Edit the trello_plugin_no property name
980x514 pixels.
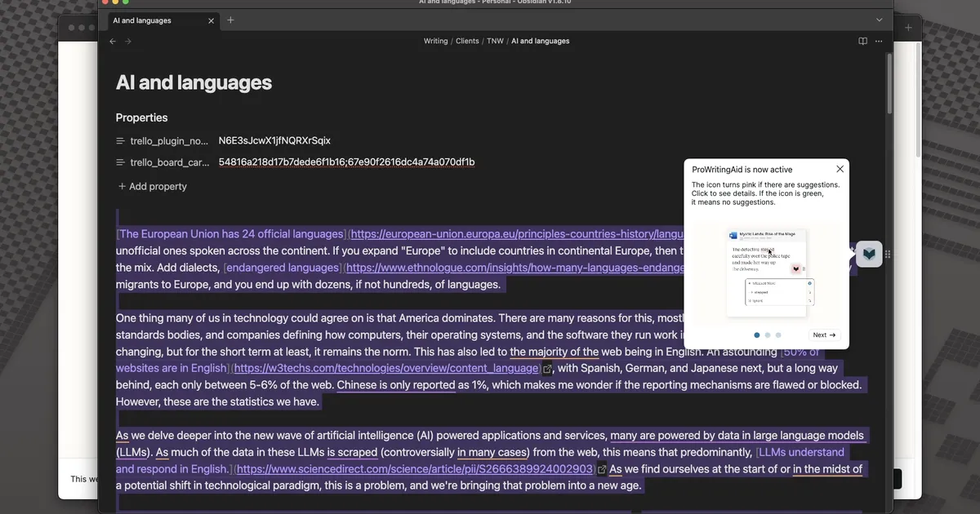click(x=169, y=141)
